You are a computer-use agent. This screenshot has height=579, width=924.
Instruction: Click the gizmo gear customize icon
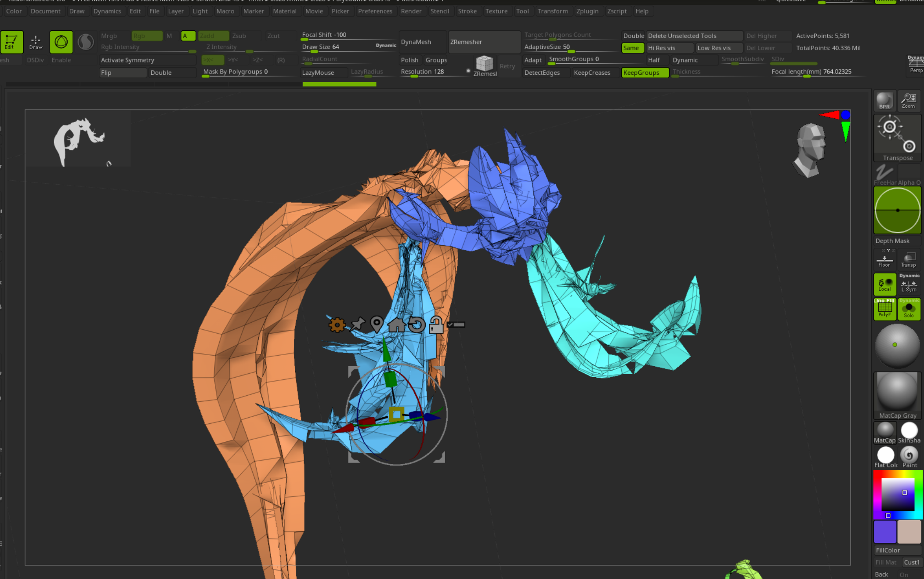coord(337,325)
